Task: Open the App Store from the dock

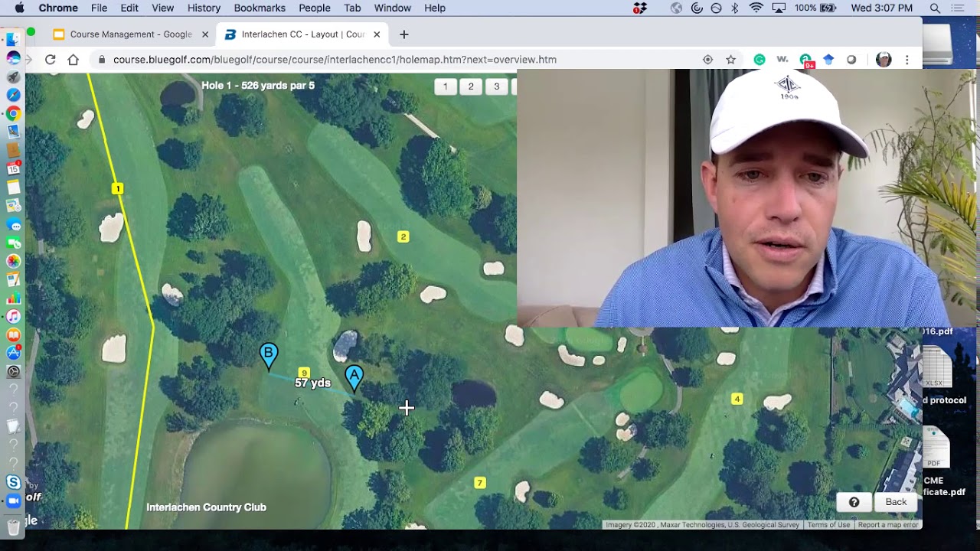Action: [13, 353]
